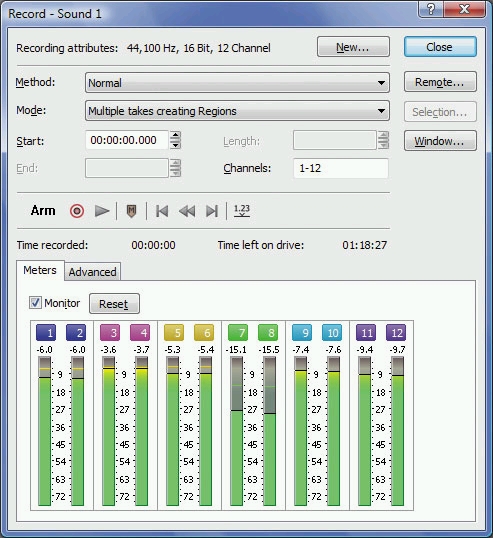The height and width of the screenshot is (538, 493).
Task: Click the 1.23 time display icon
Action: [x=242, y=211]
